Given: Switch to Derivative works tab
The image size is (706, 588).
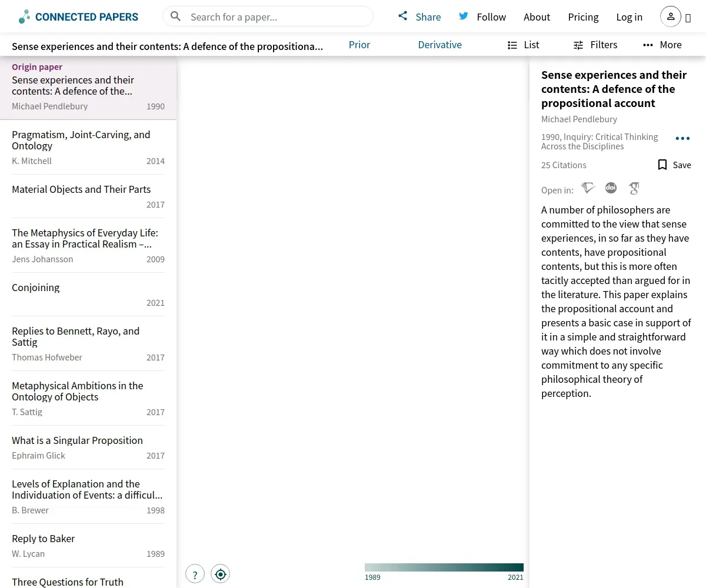Looking at the screenshot, I should coord(439,45).
